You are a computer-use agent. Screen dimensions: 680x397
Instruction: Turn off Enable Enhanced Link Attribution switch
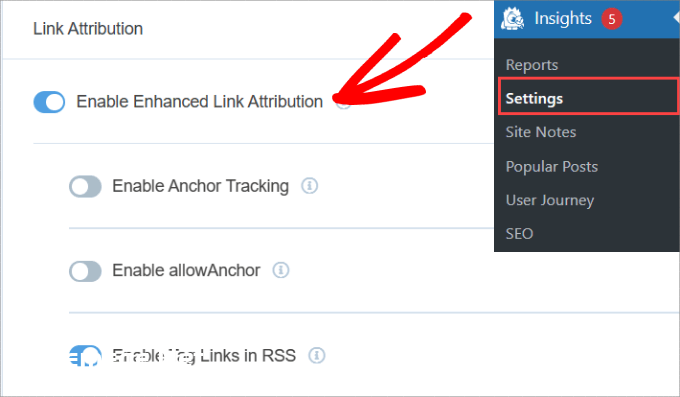(49, 102)
